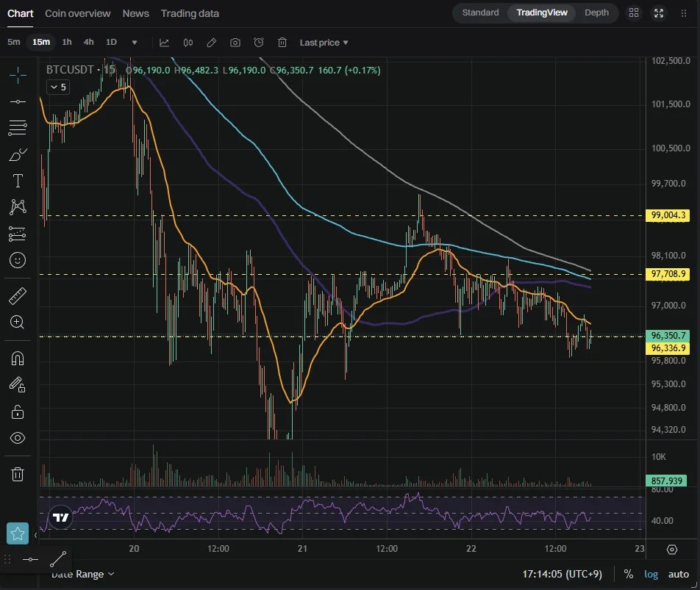This screenshot has height=590, width=700.
Task: Enter fullscreen chart mode
Action: (659, 13)
